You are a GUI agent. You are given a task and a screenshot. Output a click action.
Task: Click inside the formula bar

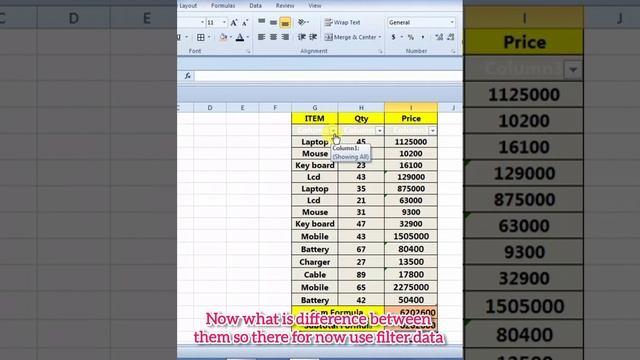(328, 76)
